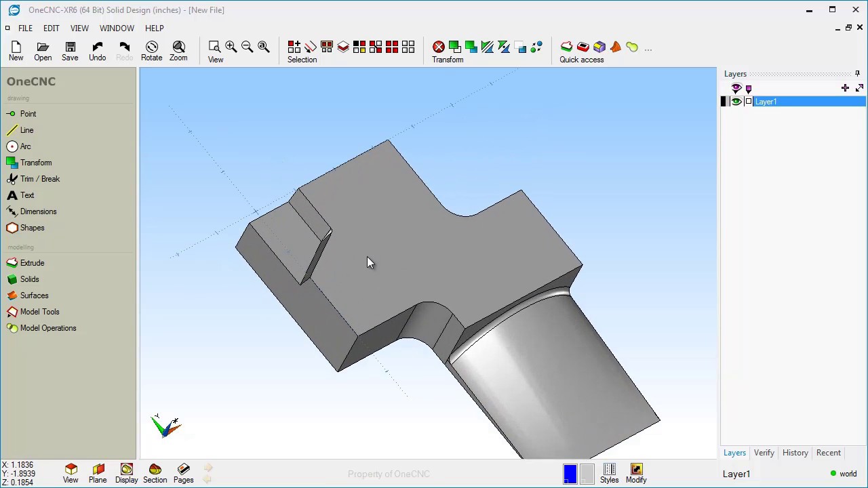Open the Model Tools item
The height and width of the screenshot is (488, 868).
pyautogui.click(x=33, y=312)
